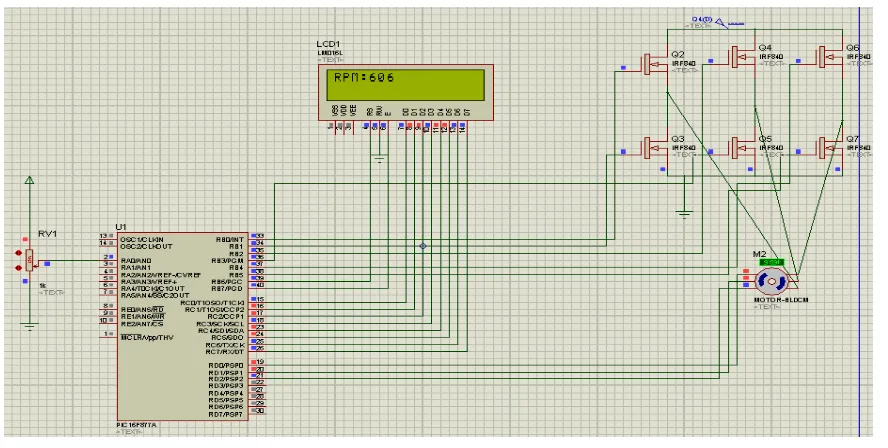Click the Q7 reference label
This screenshot has width=888, height=448.
(852, 139)
